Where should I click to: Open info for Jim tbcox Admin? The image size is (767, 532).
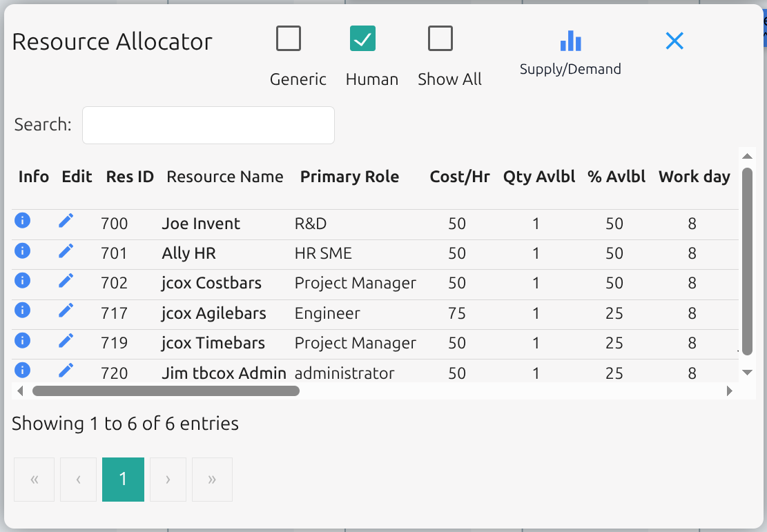click(x=23, y=370)
